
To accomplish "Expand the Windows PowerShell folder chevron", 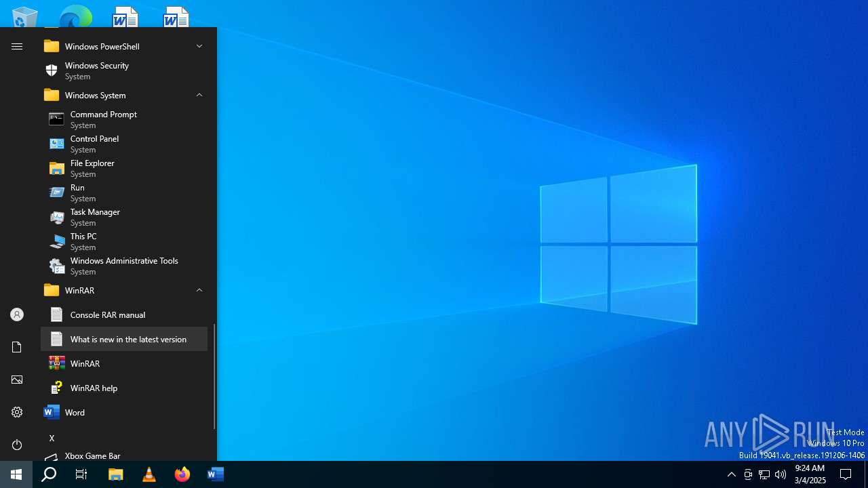I will pos(199,46).
